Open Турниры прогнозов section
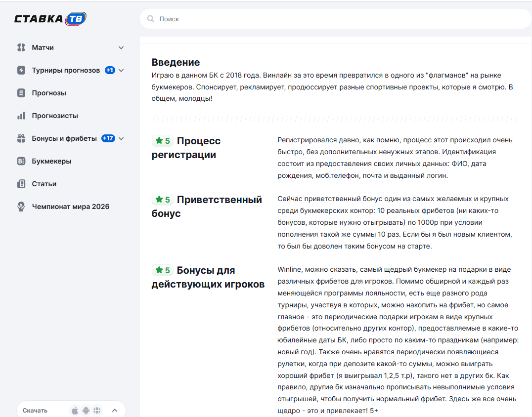 click(66, 70)
